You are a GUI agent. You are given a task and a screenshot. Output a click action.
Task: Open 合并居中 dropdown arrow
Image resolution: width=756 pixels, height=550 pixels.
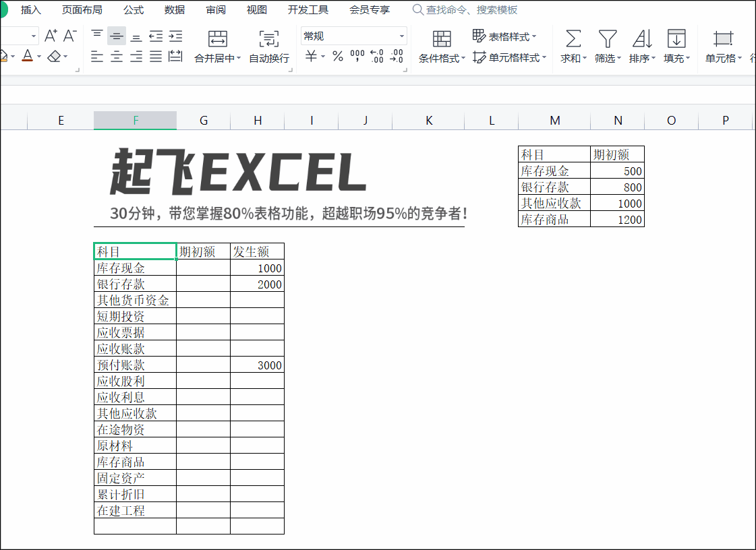pos(238,59)
